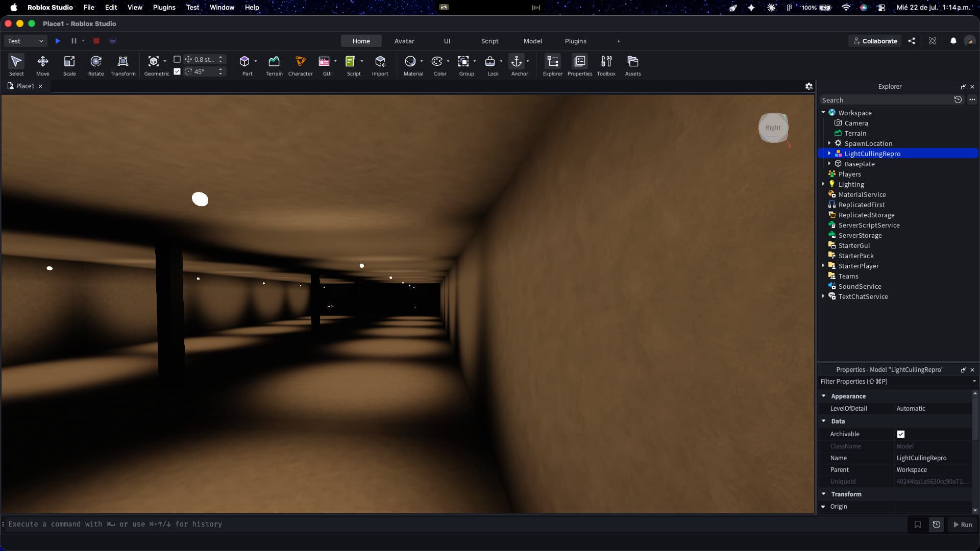980x551 pixels.
Task: Open the View menu
Action: [x=135, y=7]
